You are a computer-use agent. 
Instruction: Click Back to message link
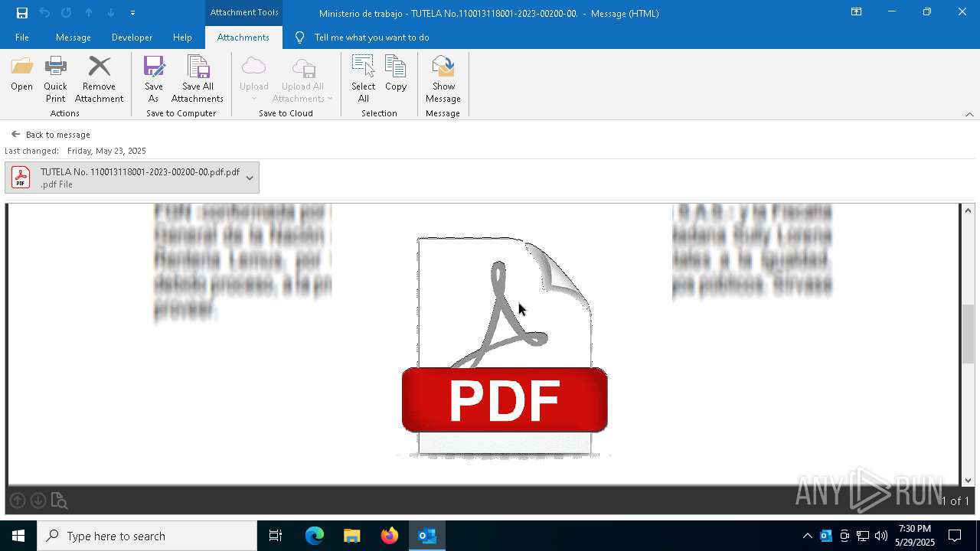pos(51,135)
